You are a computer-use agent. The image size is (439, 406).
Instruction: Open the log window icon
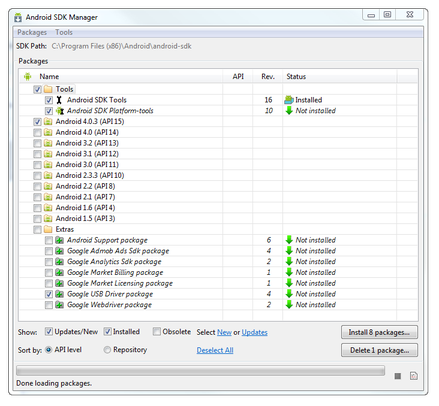pos(413,376)
